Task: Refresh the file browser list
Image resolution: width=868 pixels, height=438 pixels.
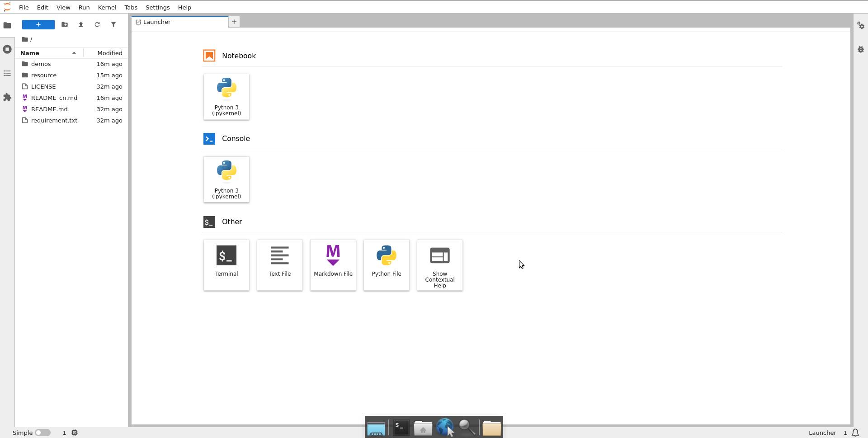Action: [x=97, y=24]
